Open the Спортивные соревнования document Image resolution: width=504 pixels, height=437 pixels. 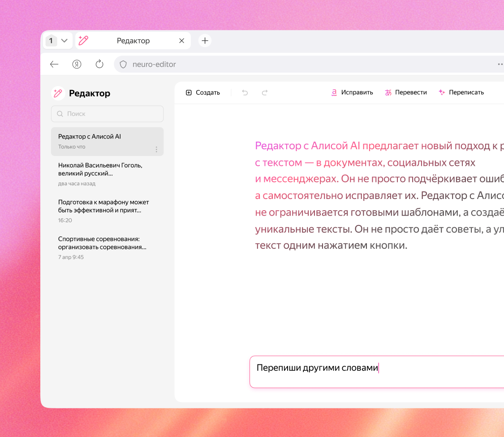pos(108,248)
